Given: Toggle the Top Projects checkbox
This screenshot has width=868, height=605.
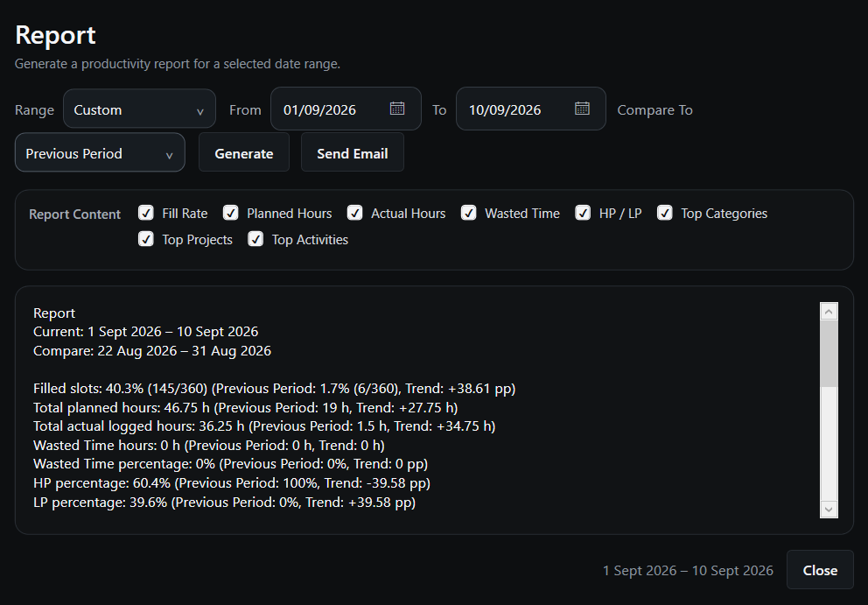Looking at the screenshot, I should click(x=145, y=239).
